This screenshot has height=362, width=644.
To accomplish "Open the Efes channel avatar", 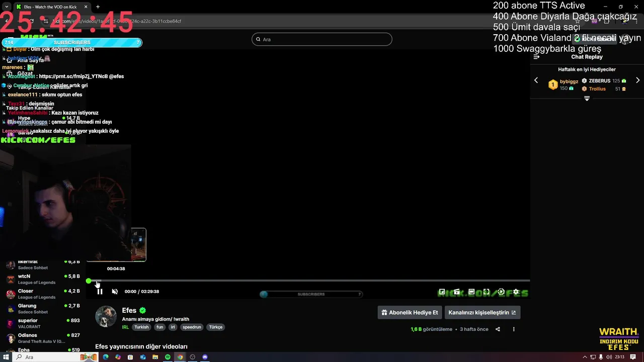I will point(106,316).
